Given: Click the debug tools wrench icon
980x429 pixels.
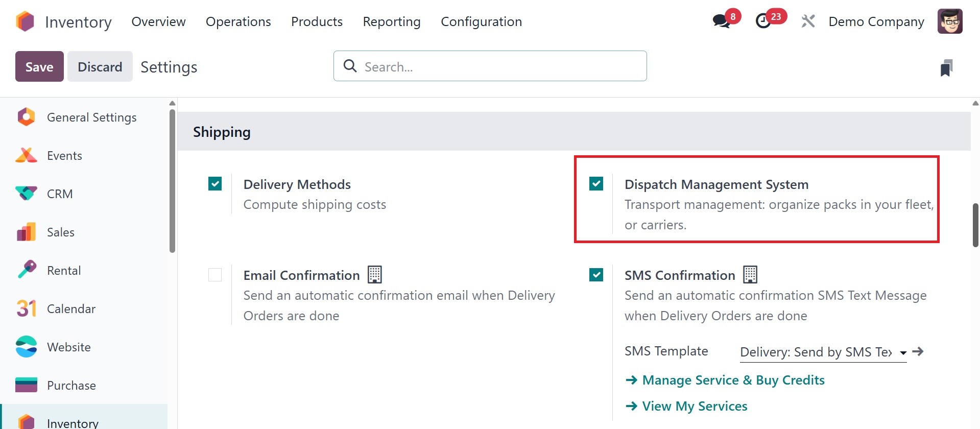Looking at the screenshot, I should pyautogui.click(x=808, y=21).
